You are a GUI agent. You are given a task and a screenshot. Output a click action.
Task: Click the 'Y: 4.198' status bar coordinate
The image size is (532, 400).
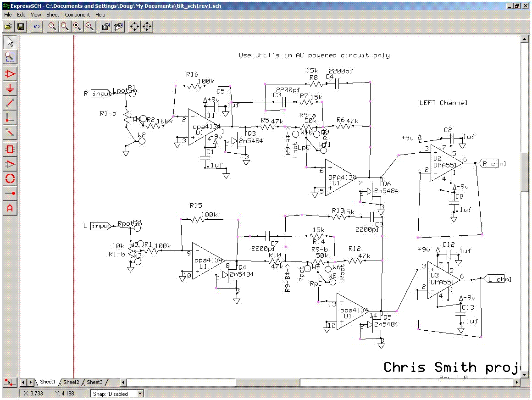point(65,394)
